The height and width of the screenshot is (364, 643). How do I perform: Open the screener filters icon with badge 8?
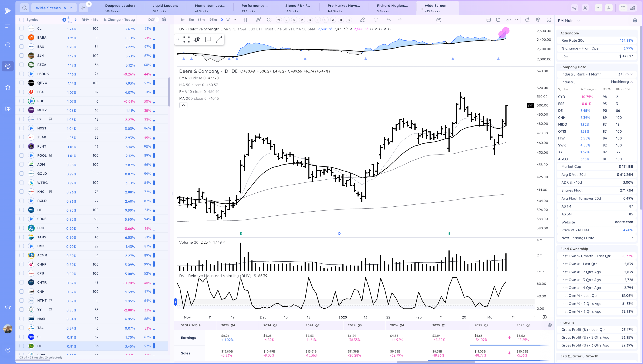pyautogui.click(x=83, y=8)
